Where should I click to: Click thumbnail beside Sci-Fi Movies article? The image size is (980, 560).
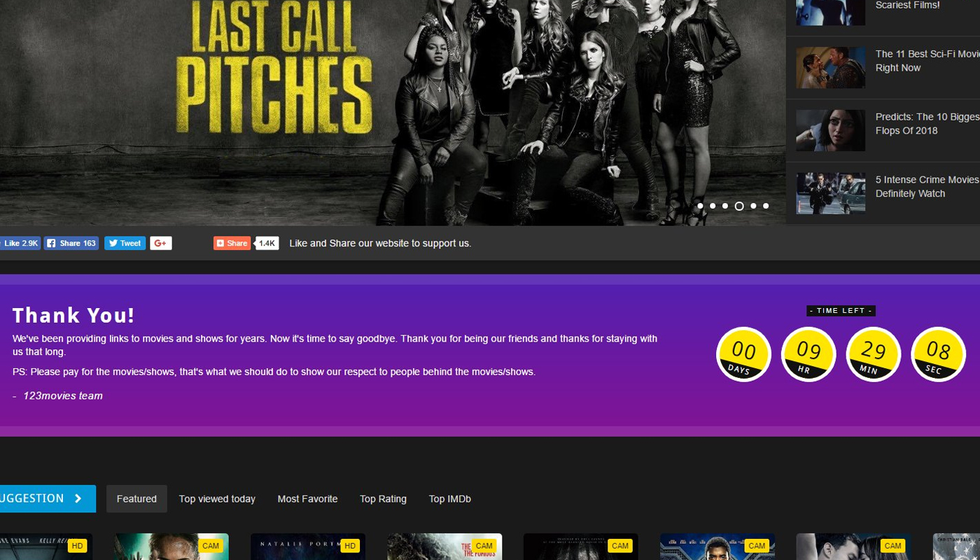pyautogui.click(x=830, y=67)
